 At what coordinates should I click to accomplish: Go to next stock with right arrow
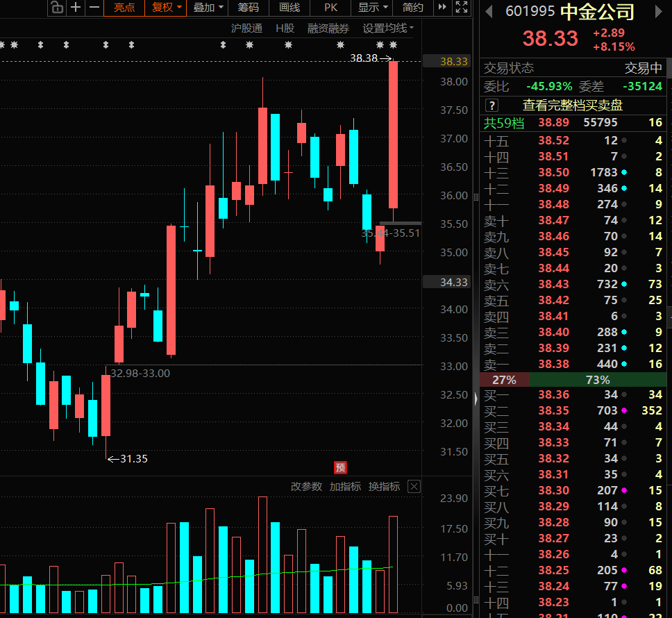click(659, 12)
